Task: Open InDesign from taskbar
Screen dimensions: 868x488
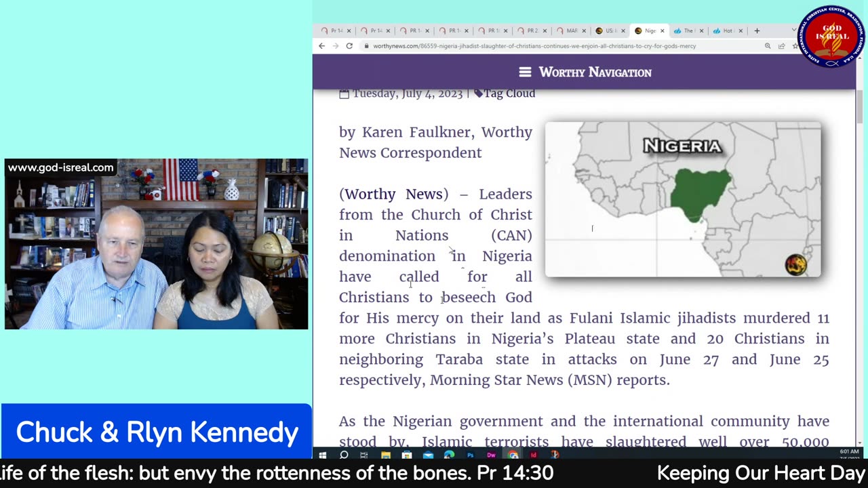Action: (x=534, y=455)
